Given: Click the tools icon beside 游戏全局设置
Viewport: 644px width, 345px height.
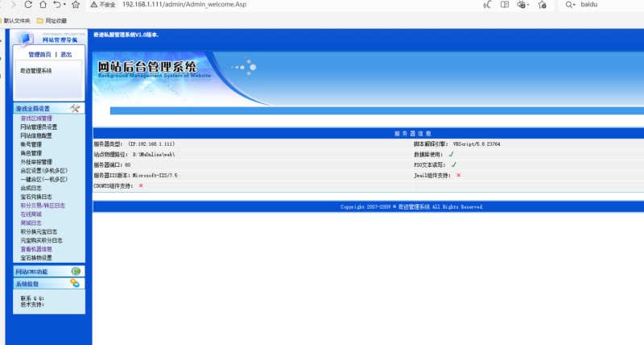Looking at the screenshot, I should pyautogui.click(x=75, y=108).
